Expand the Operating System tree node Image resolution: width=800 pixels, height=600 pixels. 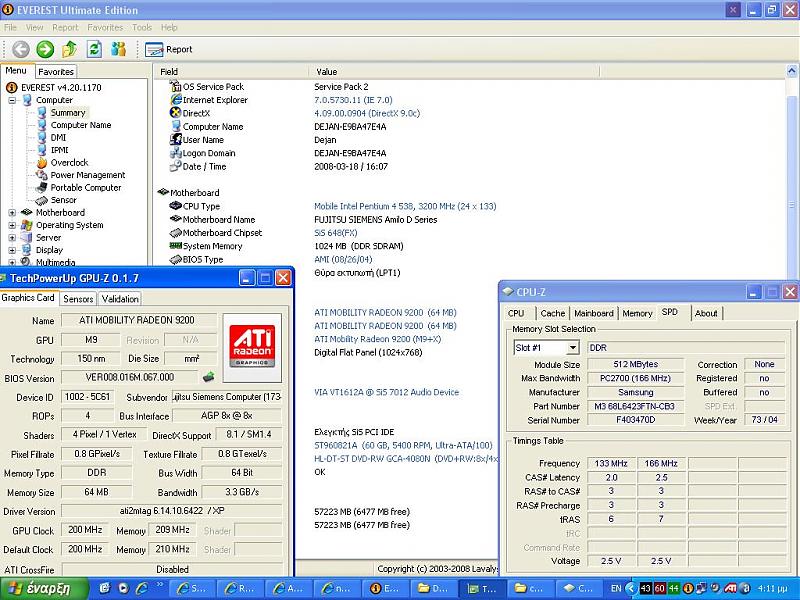12,225
